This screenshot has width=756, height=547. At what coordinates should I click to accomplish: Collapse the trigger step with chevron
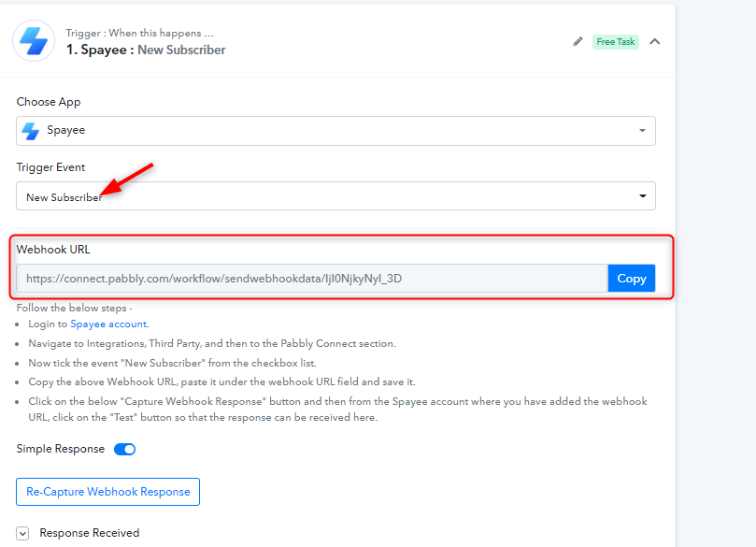[654, 41]
